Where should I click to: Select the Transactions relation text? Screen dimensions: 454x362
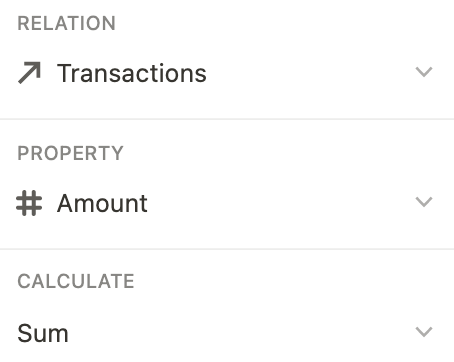pos(132,73)
